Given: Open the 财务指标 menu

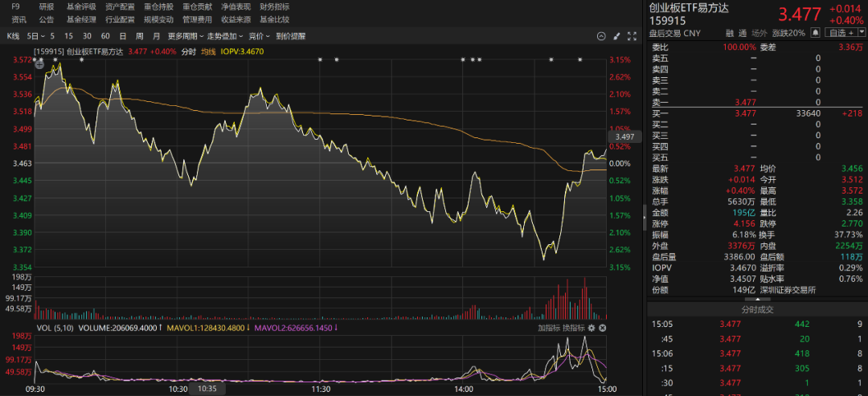Looking at the screenshot, I should point(275,7).
